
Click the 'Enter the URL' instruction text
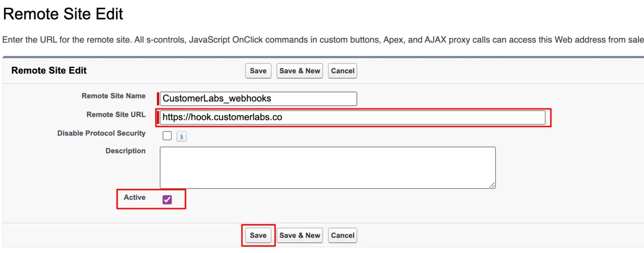(323, 40)
